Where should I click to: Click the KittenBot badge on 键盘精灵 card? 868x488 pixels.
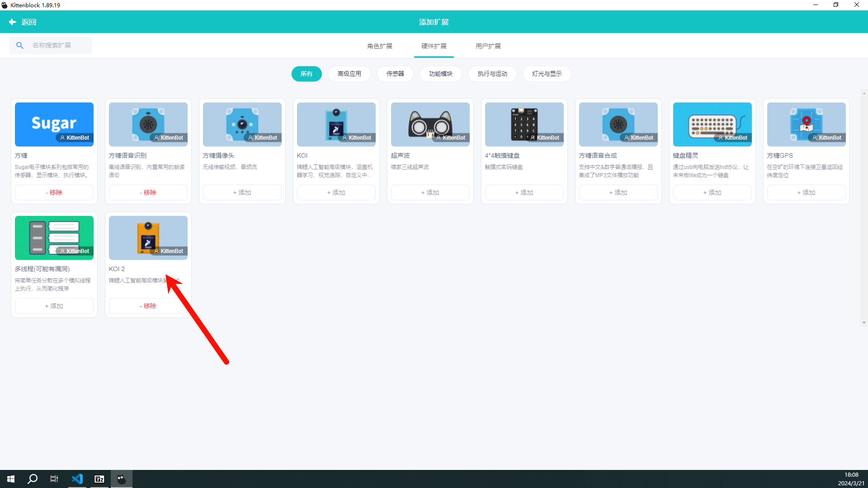pyautogui.click(x=733, y=138)
